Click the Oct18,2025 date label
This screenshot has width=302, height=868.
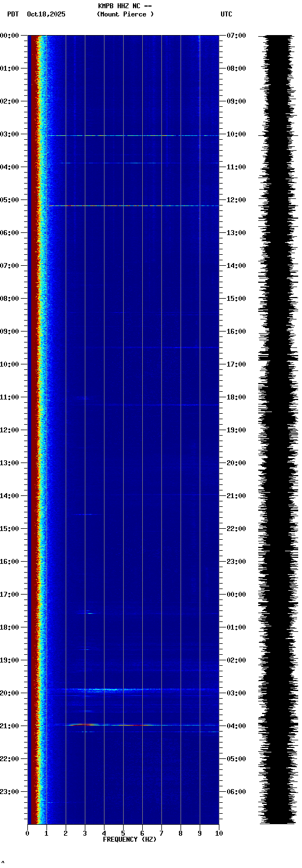tap(46, 14)
